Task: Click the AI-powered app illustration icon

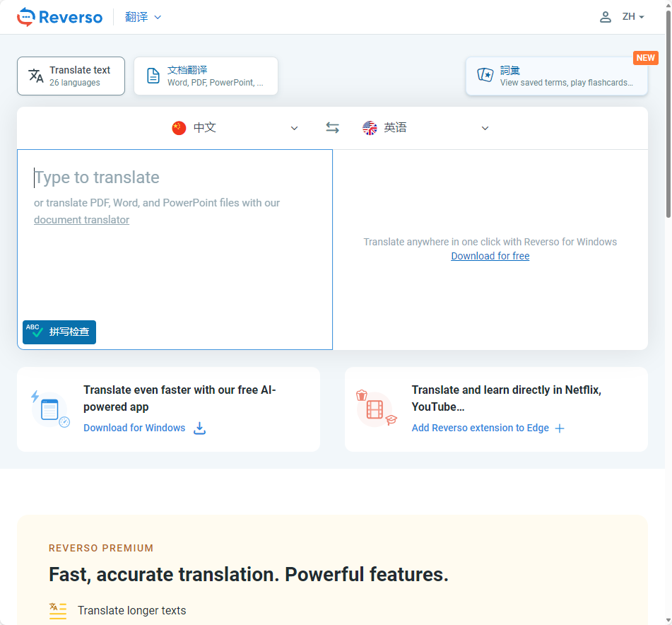Action: [51, 409]
